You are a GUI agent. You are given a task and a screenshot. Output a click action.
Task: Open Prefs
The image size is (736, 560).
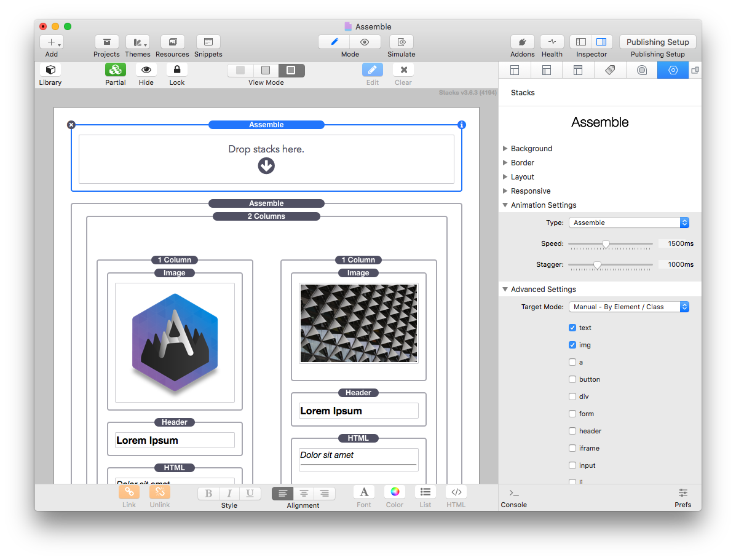683,497
